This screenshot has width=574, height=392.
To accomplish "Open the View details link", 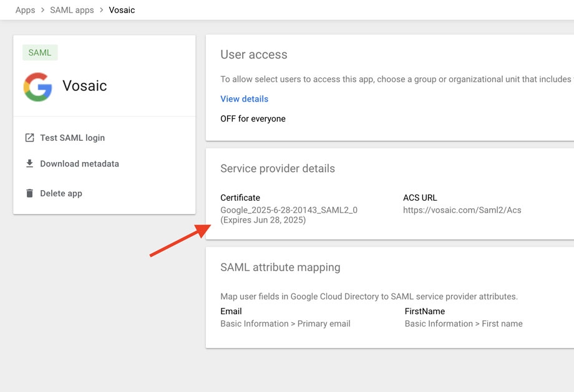I will click(x=244, y=98).
